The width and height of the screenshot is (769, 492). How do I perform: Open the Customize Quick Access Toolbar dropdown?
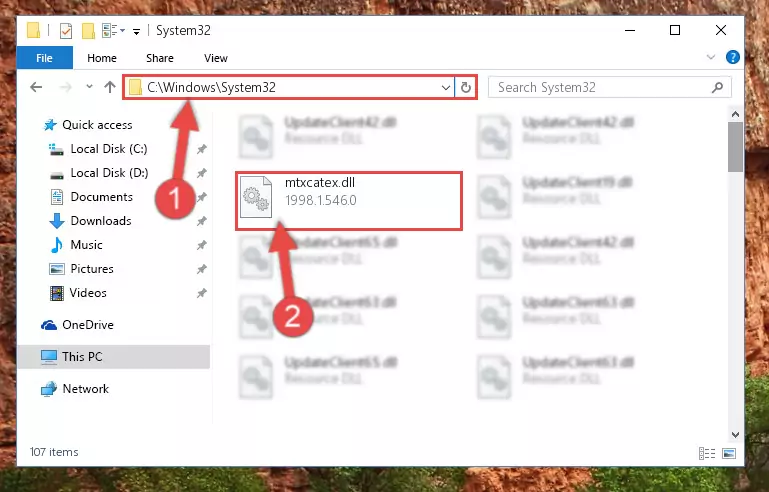(136, 31)
